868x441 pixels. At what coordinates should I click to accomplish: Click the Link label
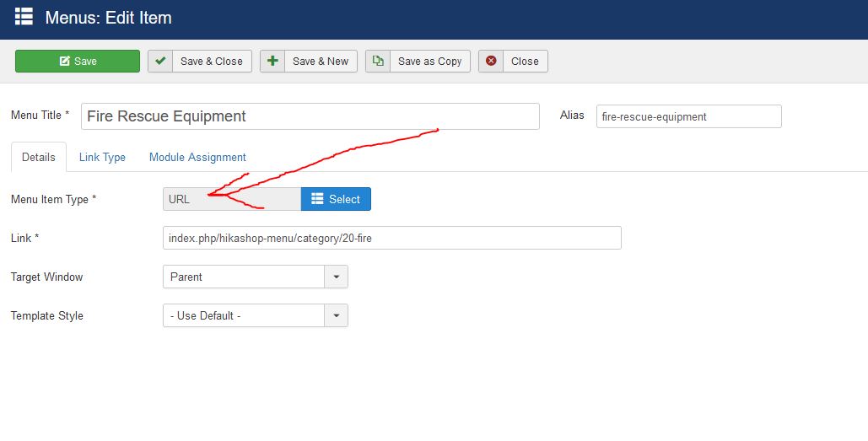click(25, 238)
